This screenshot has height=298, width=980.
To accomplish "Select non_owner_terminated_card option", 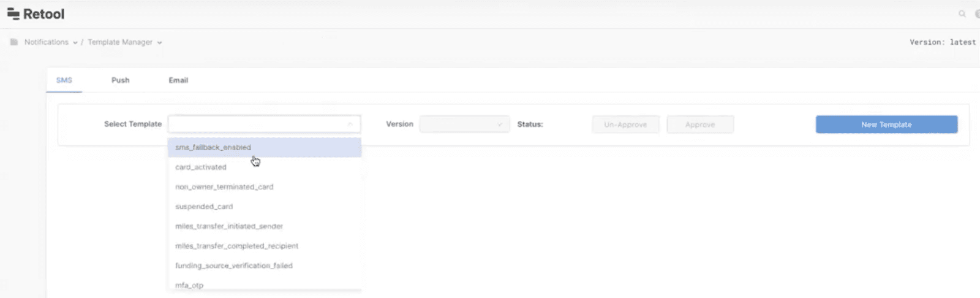I will [x=224, y=187].
